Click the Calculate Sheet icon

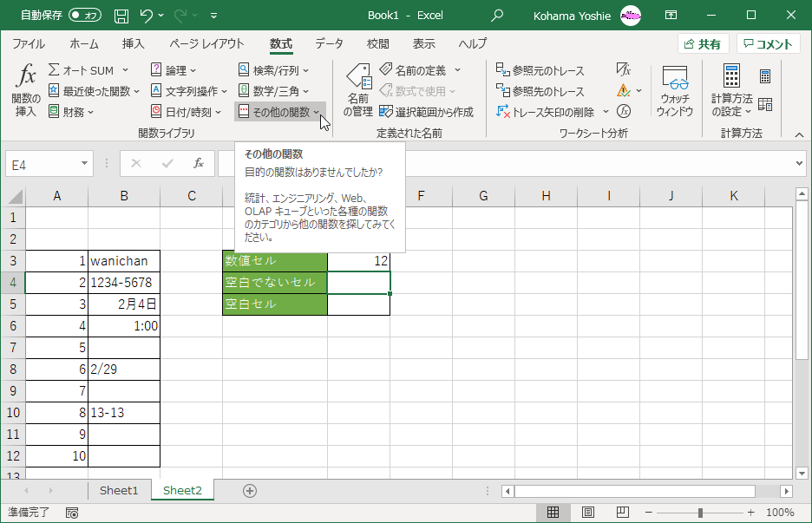[x=765, y=104]
